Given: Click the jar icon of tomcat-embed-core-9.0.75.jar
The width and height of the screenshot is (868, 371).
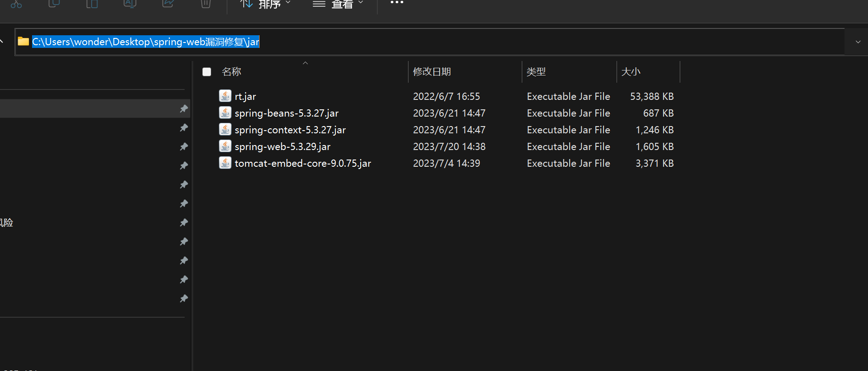Looking at the screenshot, I should point(225,163).
